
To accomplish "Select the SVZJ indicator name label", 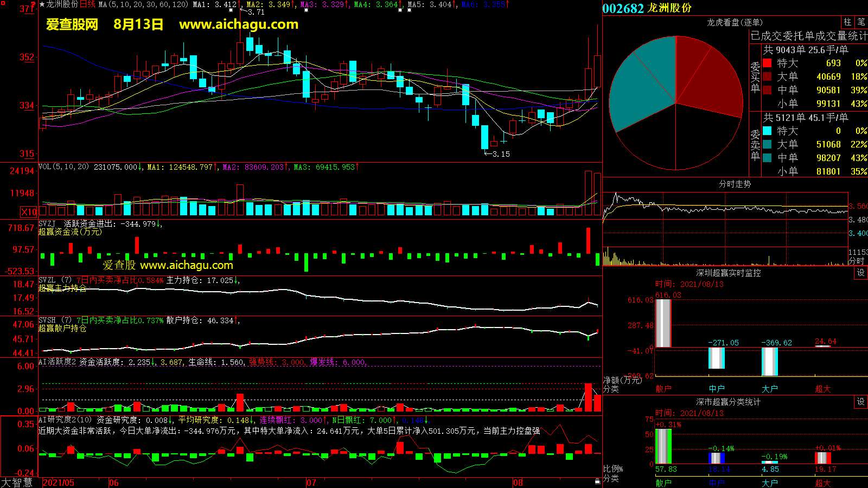I will (47, 223).
